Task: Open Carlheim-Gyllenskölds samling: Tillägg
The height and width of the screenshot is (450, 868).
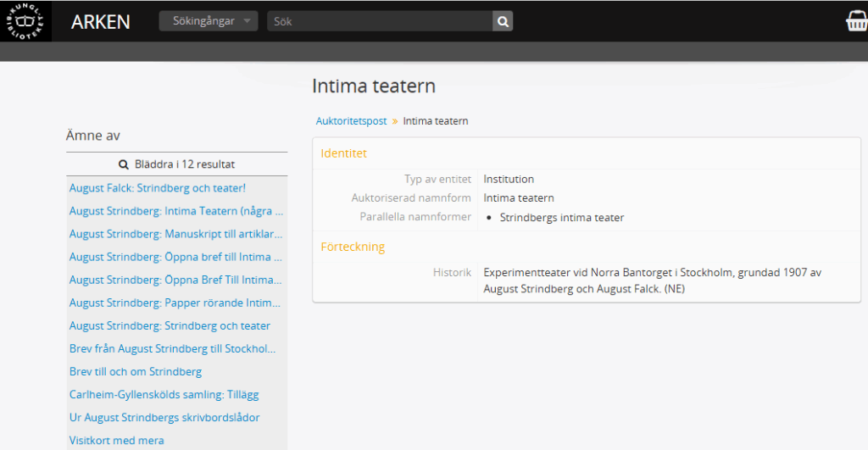Action: [164, 395]
